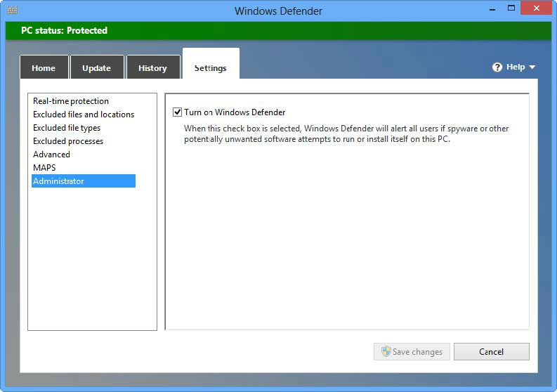
Task: Open Excluded files and locations settings
Action: point(84,115)
